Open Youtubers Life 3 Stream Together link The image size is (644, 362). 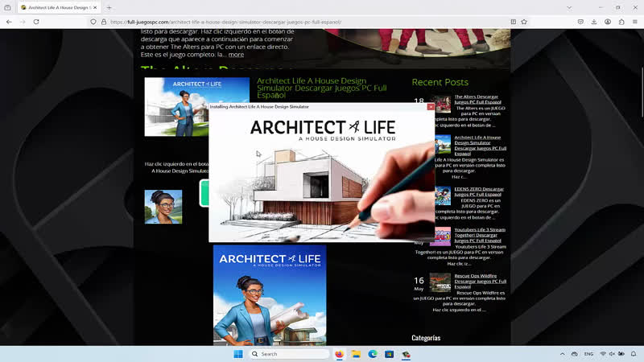480,235
